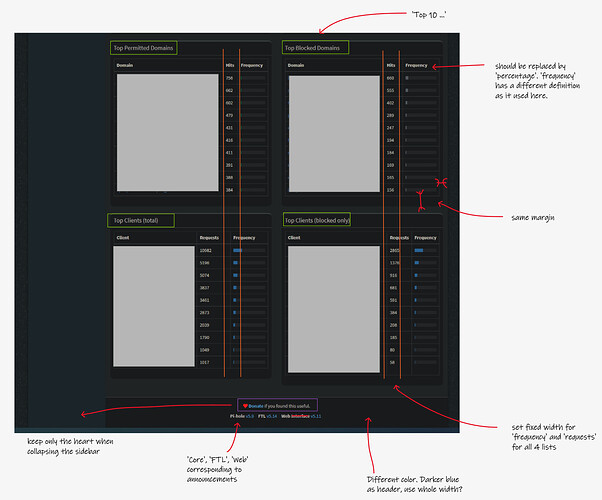Click the Top Clients (total) panel title
The height and width of the screenshot is (500, 602).
[141, 220]
